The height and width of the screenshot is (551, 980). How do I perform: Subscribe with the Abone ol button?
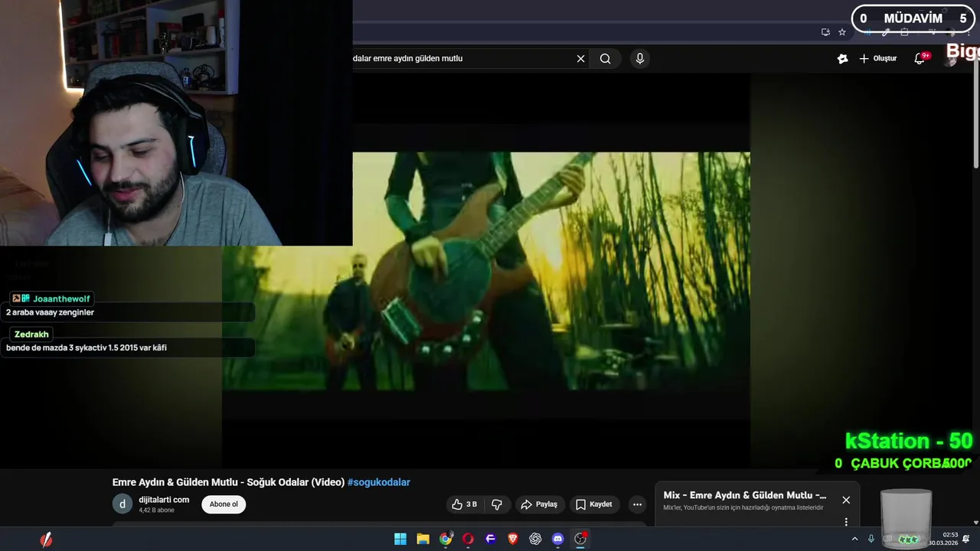(224, 504)
